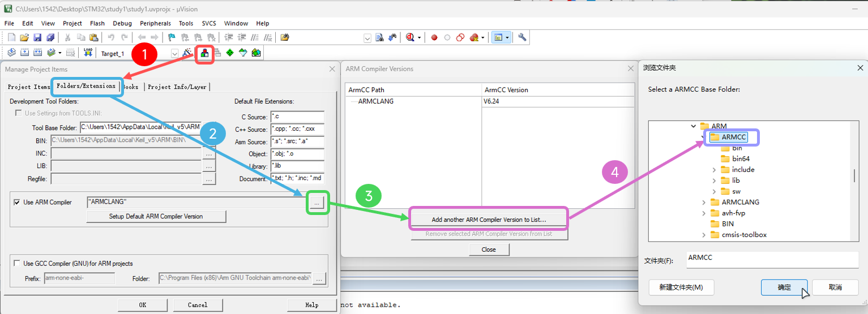Viewport: 868px width, 314px height.
Task: Expand the lib folder node
Action: point(714,180)
